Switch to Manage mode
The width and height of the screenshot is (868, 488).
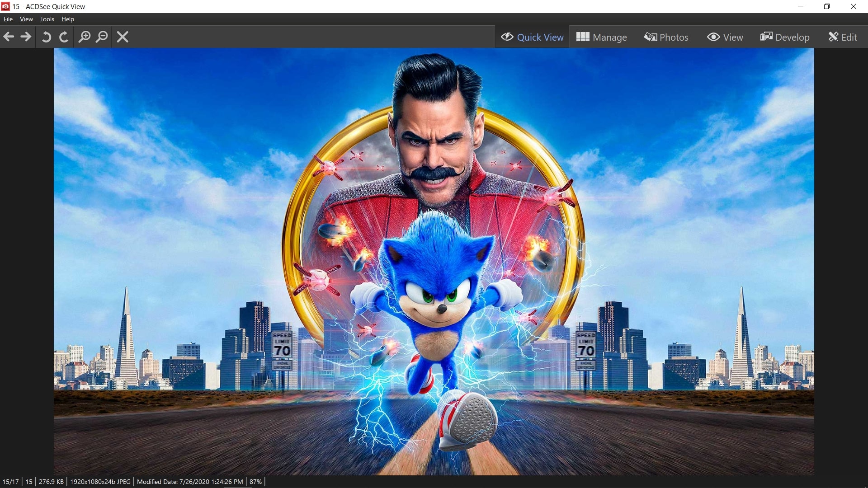tap(602, 37)
